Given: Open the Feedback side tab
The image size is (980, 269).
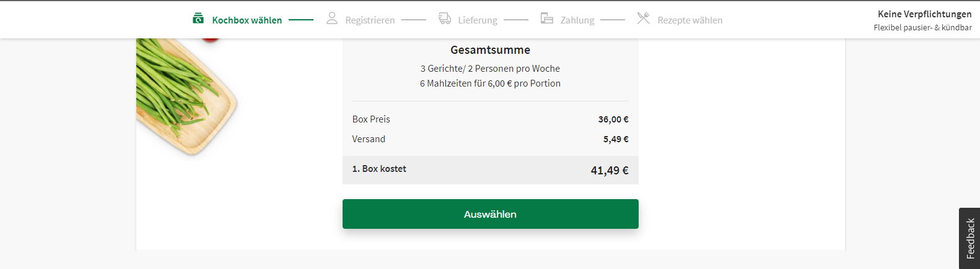Looking at the screenshot, I should (969, 238).
